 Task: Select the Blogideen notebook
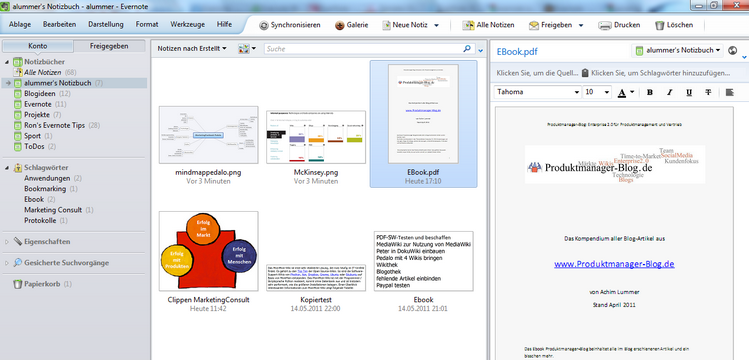(x=40, y=94)
